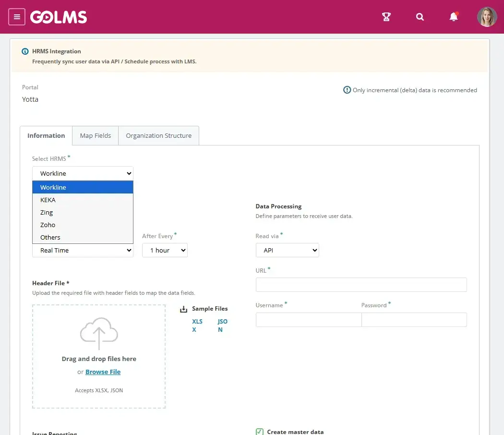The width and height of the screenshot is (504, 435).
Task: Download the XLSX sample file
Action: [197, 326]
